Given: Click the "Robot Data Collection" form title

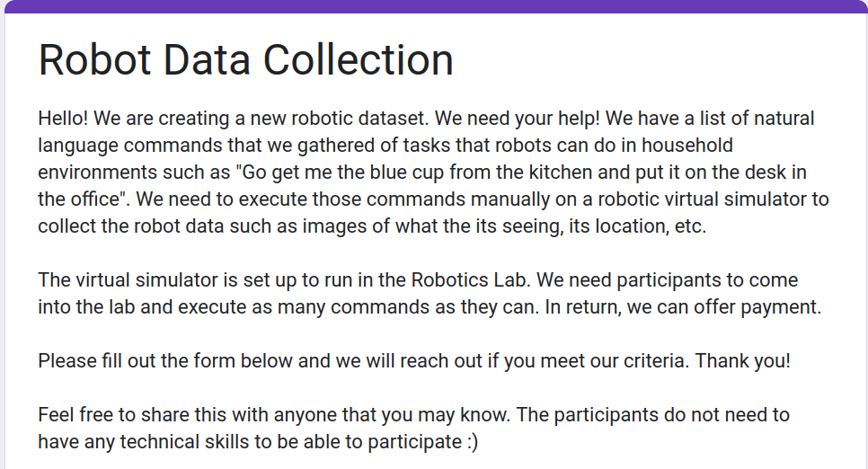Looking at the screenshot, I should coord(245,59).
